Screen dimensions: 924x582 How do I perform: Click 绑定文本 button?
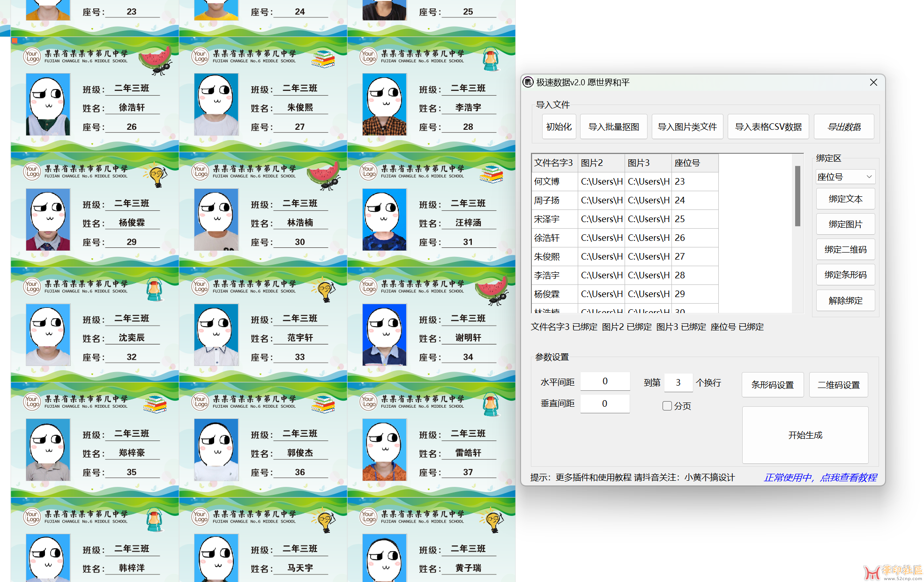tap(845, 199)
